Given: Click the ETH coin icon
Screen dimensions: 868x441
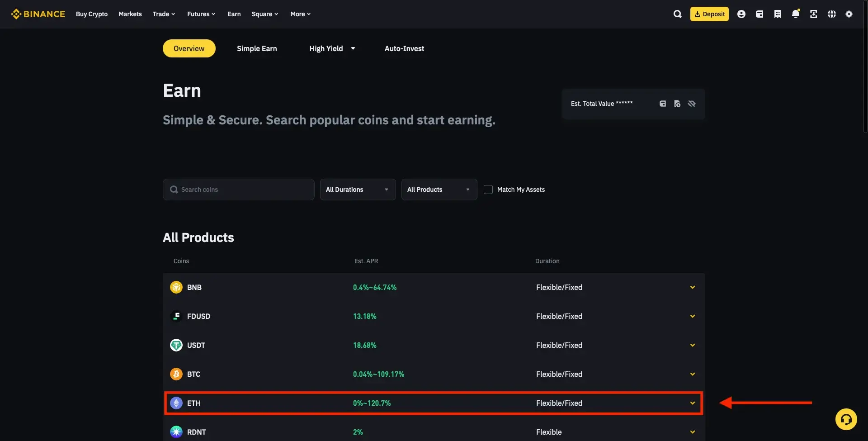Looking at the screenshot, I should pos(176,403).
